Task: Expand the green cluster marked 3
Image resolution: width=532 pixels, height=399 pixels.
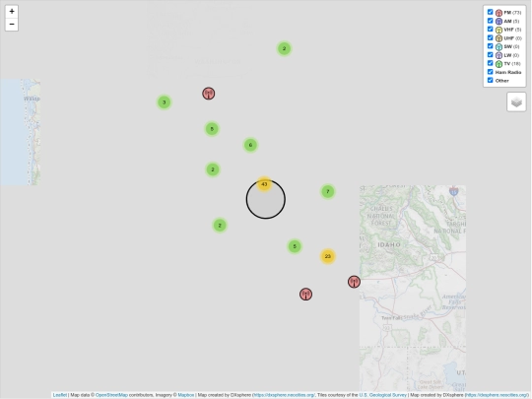Action: click(x=165, y=102)
